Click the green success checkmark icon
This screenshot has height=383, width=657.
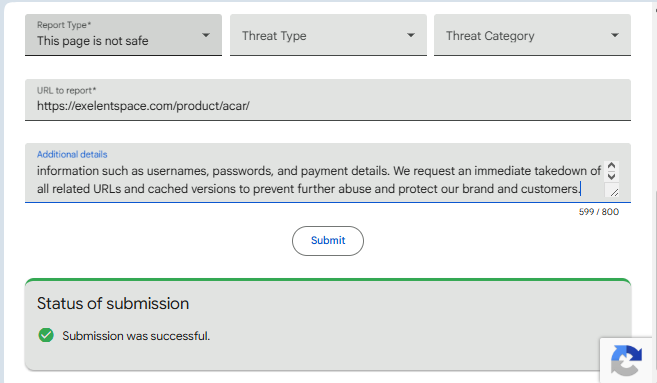46,335
